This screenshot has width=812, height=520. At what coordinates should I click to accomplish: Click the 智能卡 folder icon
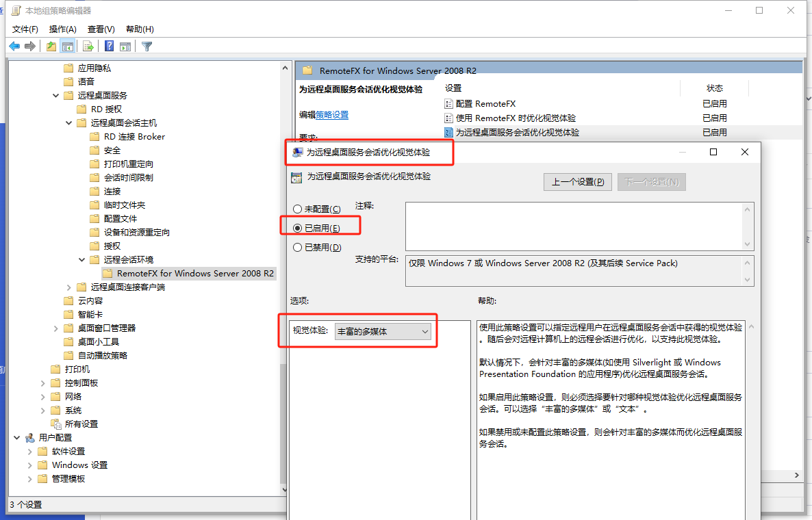coord(68,314)
